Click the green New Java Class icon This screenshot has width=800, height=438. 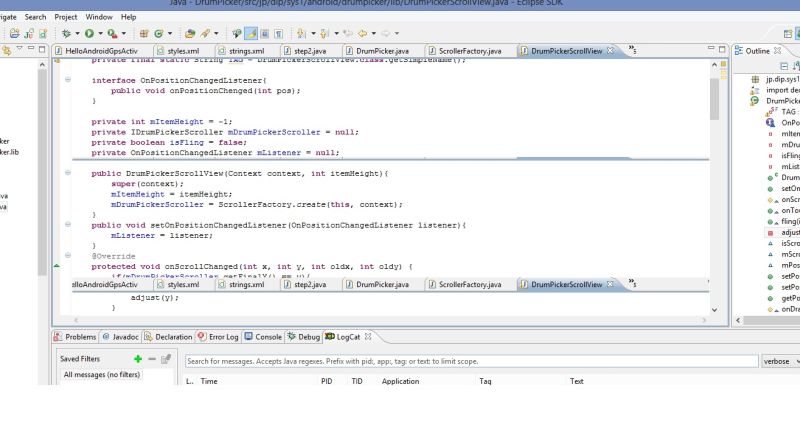[159, 33]
